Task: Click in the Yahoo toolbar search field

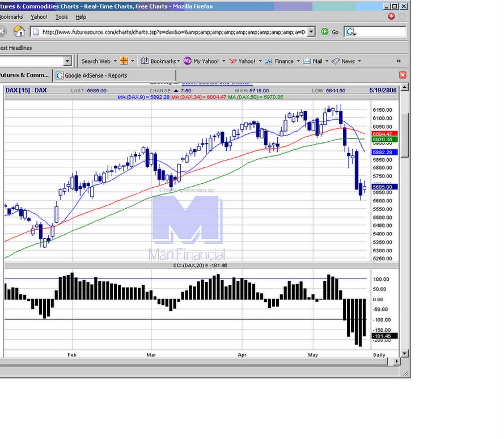Action: pos(31,61)
